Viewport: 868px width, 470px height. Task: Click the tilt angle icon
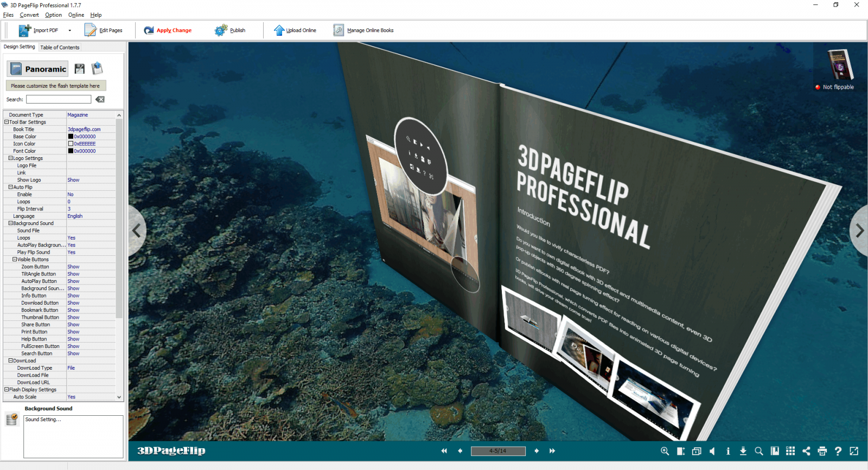[681, 451]
